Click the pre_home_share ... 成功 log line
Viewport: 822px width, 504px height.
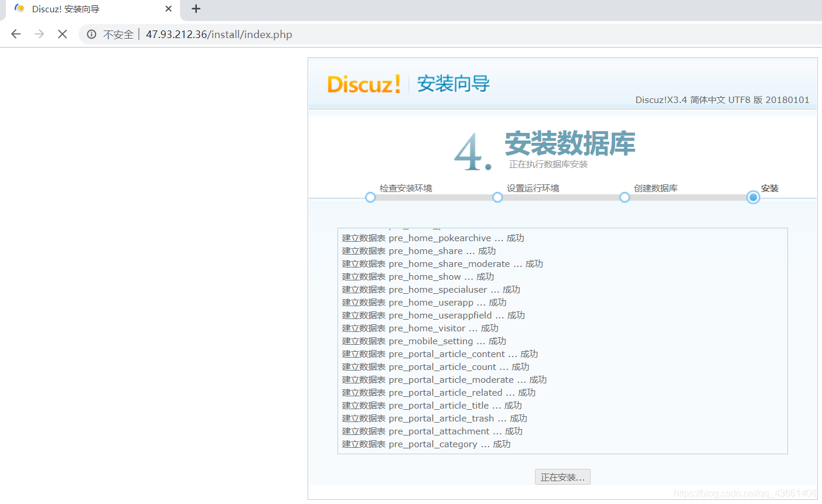point(419,251)
